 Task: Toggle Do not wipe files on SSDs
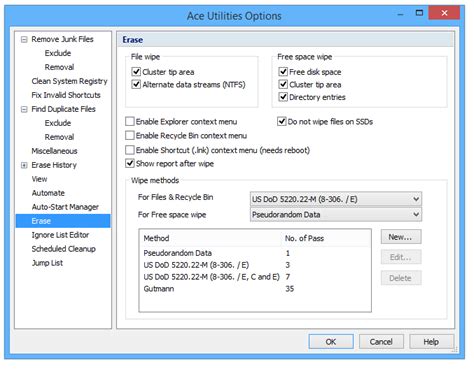pyautogui.click(x=282, y=121)
